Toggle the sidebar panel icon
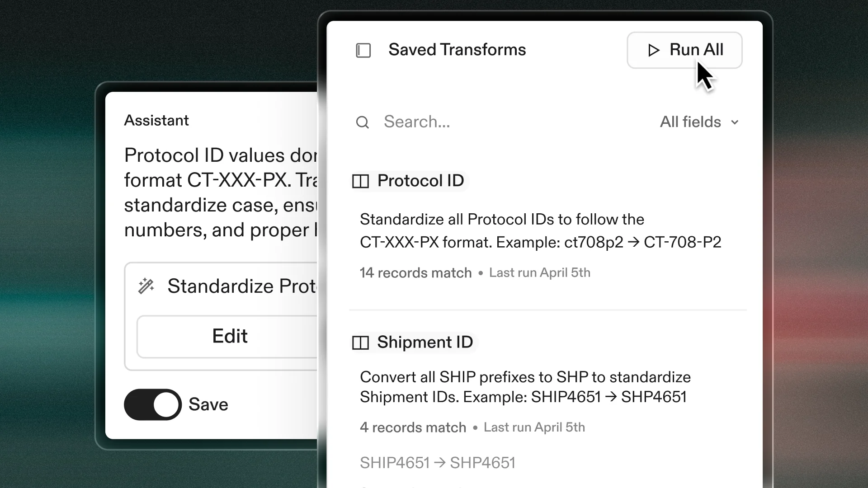This screenshot has width=868, height=488. 363,50
